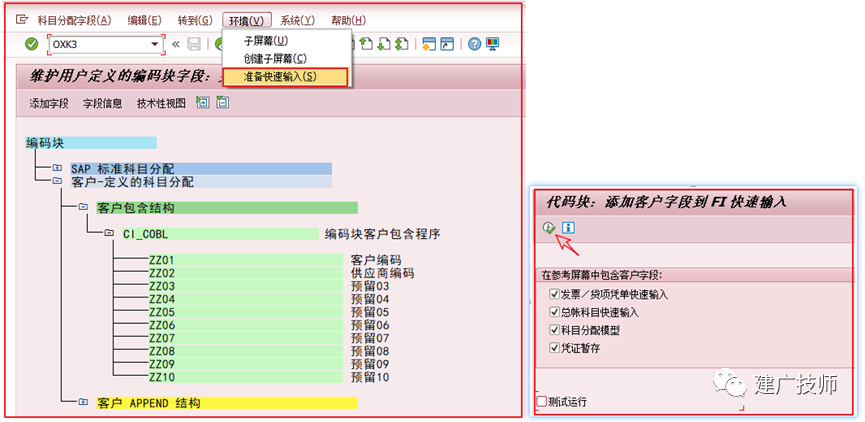Select field ZZ10 in the tree
The height and width of the screenshot is (422, 865).
click(x=245, y=377)
